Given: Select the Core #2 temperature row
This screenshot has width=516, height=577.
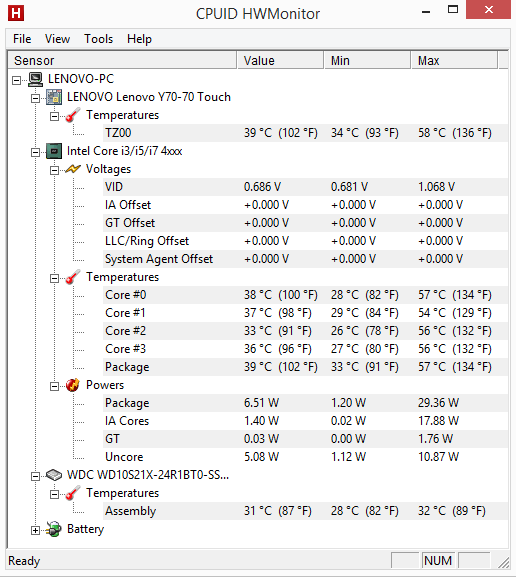Looking at the screenshot, I should click(305, 331).
